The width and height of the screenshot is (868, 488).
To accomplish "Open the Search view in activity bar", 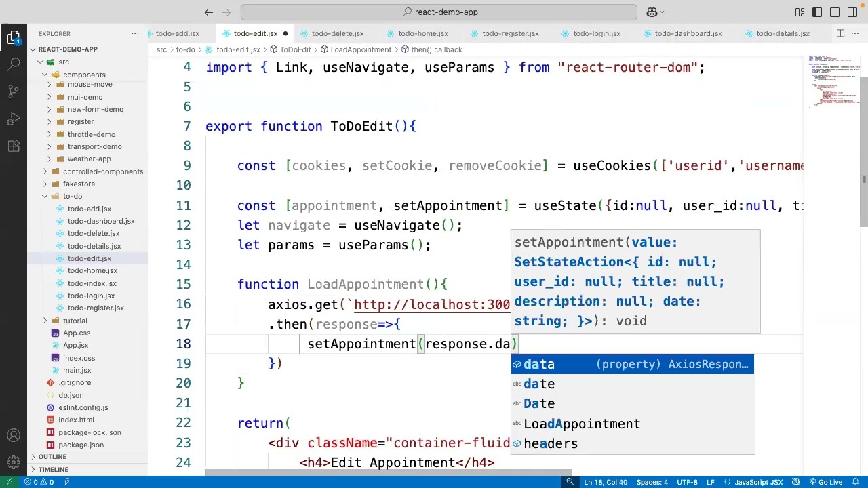I will coord(14,64).
